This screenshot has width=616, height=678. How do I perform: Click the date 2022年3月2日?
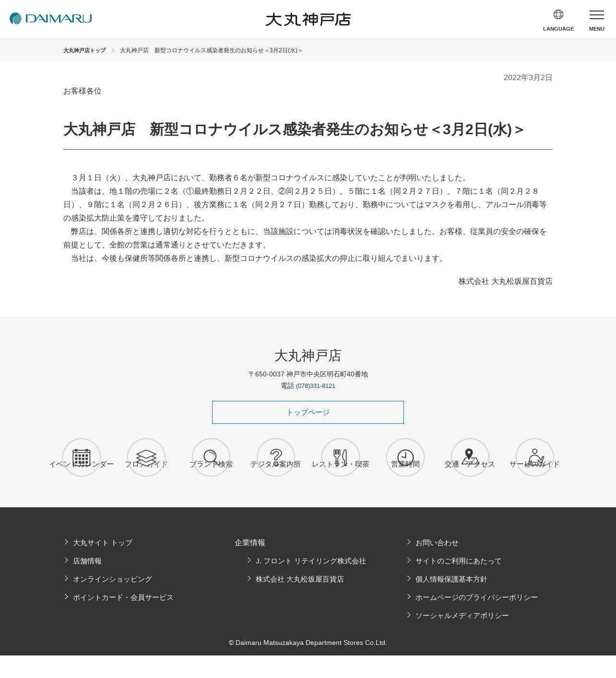click(x=528, y=78)
